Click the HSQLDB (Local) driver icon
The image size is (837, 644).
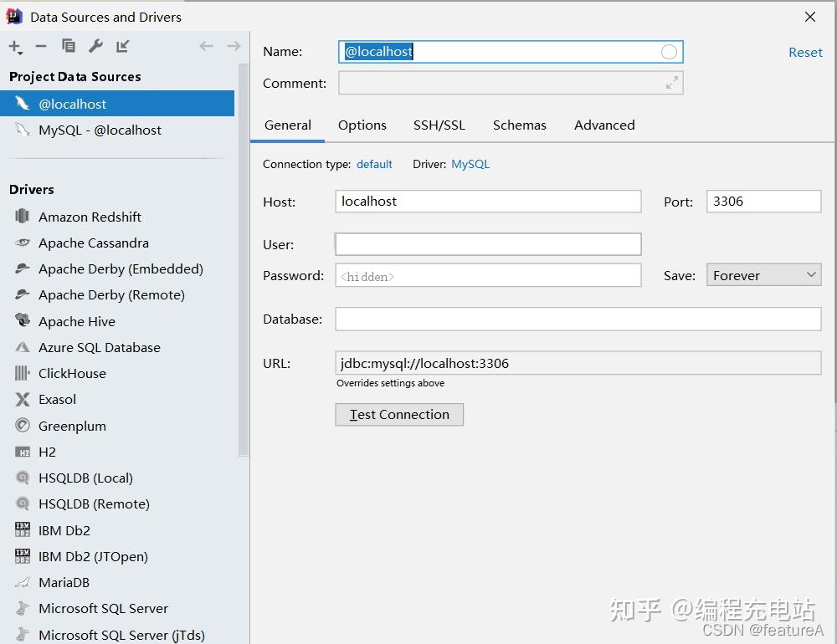click(23, 478)
